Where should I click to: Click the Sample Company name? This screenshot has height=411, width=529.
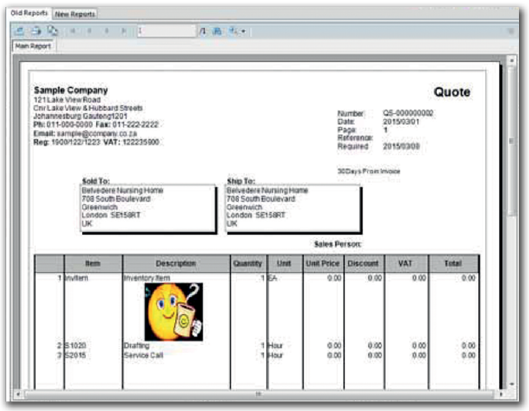[71, 90]
